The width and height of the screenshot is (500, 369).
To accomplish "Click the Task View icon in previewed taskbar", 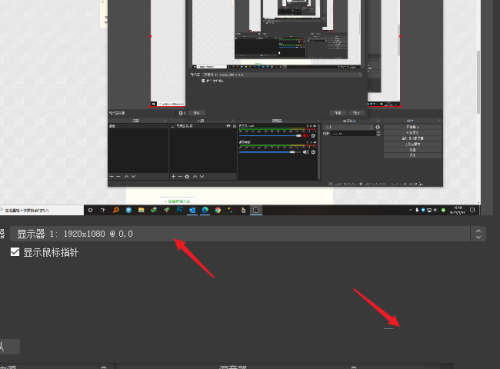I will point(103,210).
